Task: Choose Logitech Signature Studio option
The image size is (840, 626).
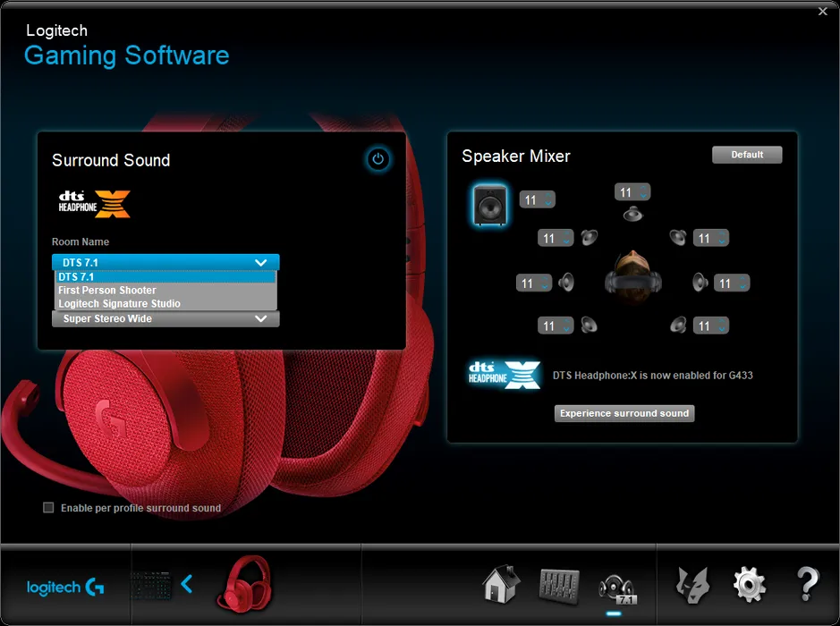Action: tap(119, 304)
